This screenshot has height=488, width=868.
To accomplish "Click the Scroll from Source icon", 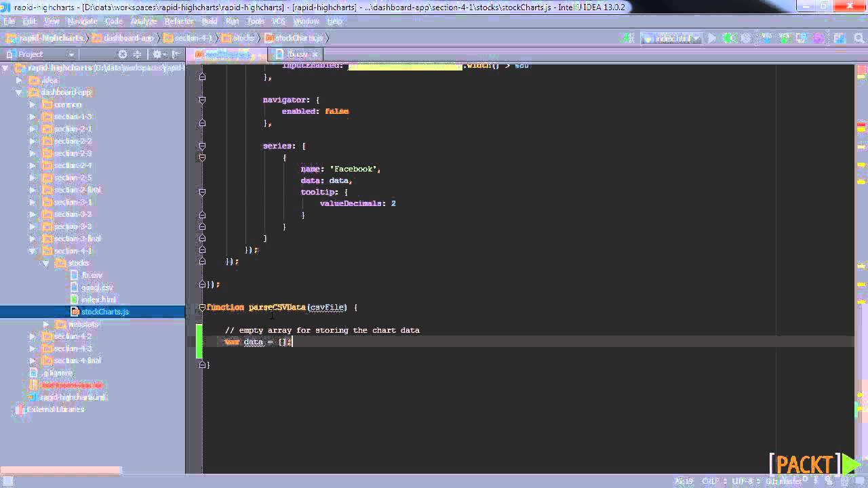I will [123, 54].
